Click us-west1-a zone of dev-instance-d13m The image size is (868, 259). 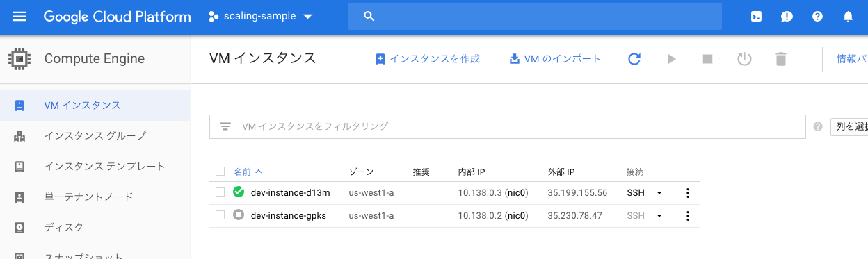(x=371, y=192)
